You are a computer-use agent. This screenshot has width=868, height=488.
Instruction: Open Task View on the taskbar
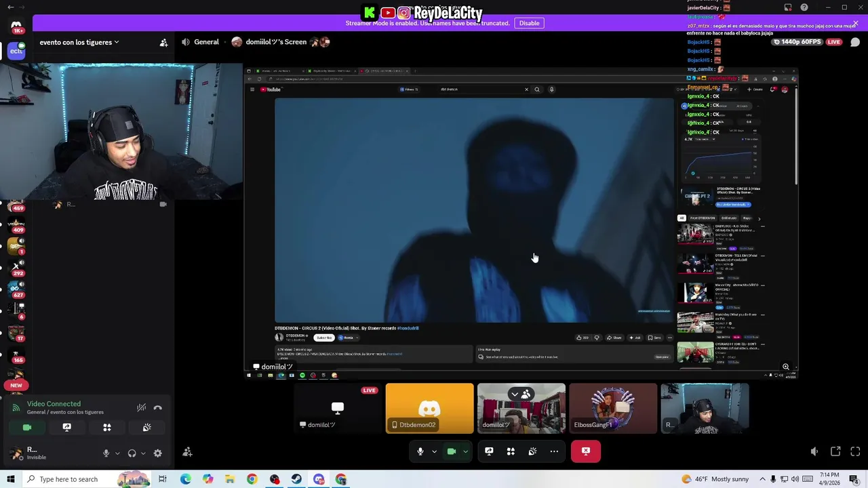[163, 479]
